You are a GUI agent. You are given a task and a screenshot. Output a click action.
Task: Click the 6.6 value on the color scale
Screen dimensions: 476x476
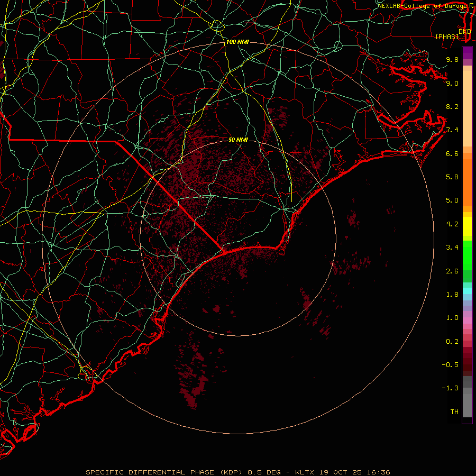452,153
